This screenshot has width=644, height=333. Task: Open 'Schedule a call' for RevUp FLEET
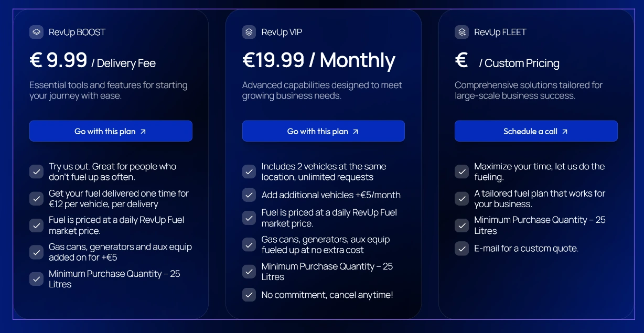tap(536, 131)
